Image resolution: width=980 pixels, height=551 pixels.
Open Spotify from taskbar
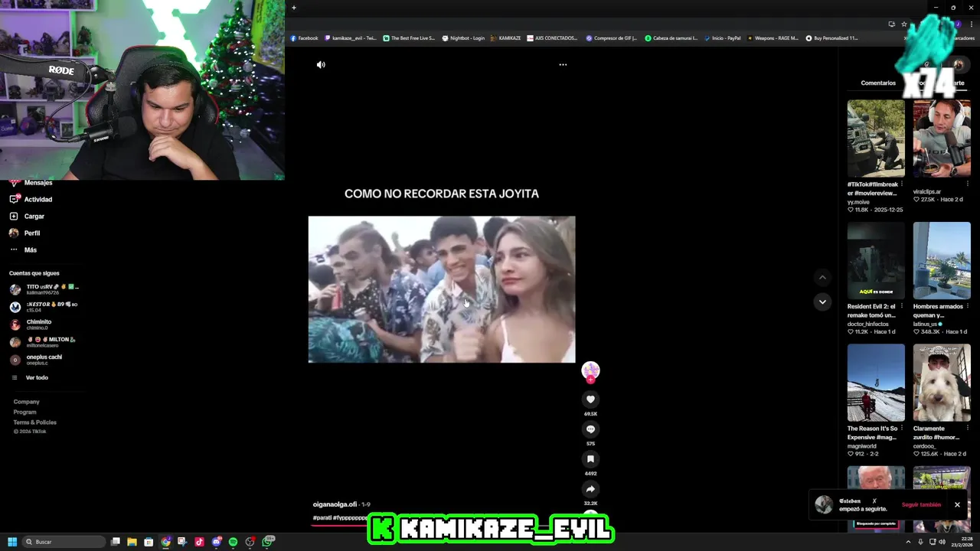pyautogui.click(x=233, y=542)
